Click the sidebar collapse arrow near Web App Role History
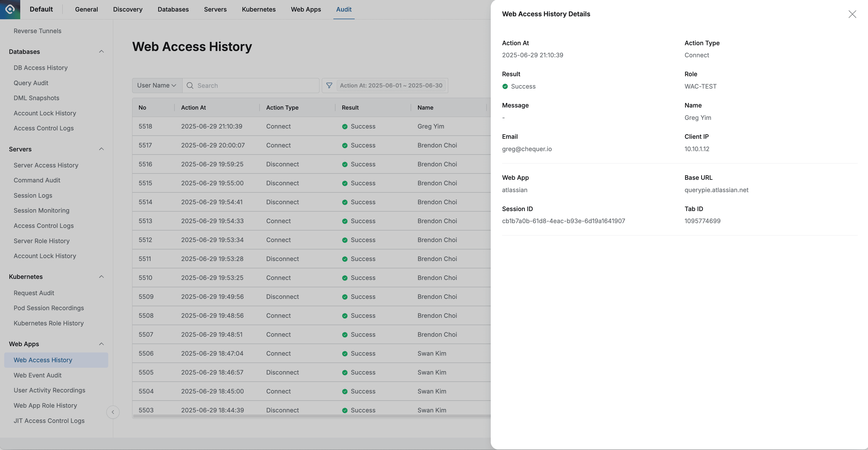This screenshot has width=868, height=450. click(x=113, y=412)
